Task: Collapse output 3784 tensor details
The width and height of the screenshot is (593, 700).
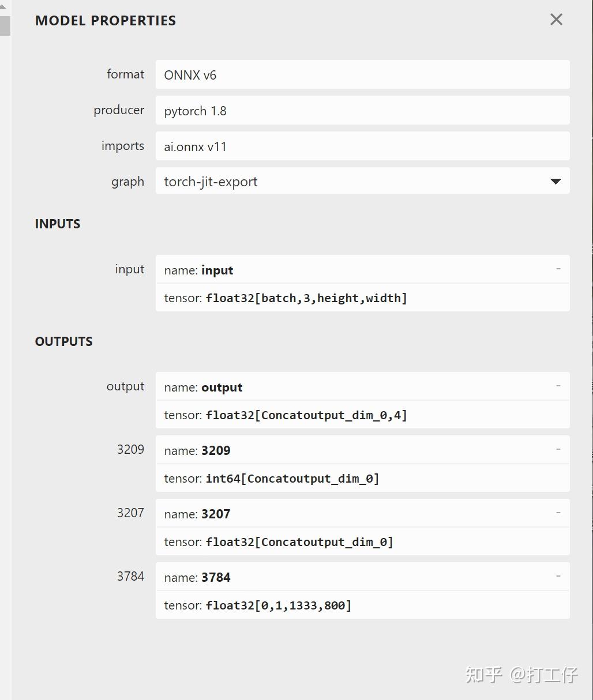Action: click(x=557, y=575)
